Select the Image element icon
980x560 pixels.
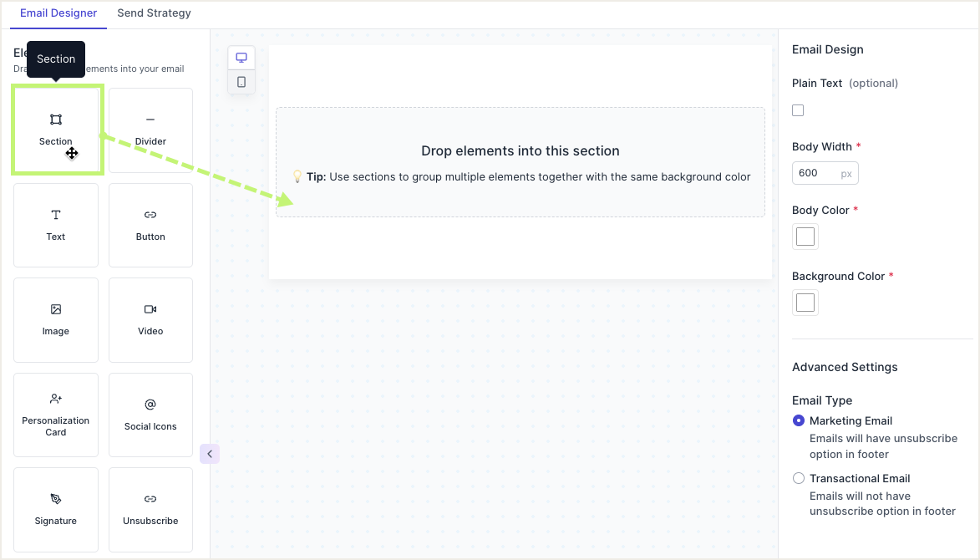point(56,310)
